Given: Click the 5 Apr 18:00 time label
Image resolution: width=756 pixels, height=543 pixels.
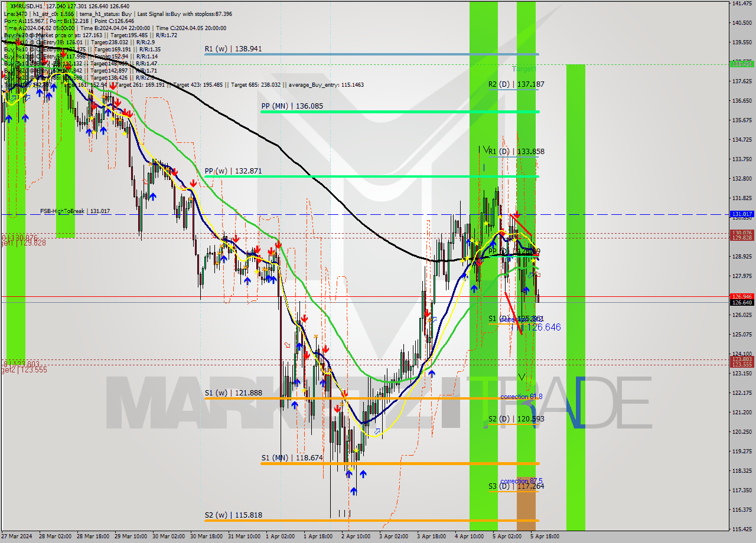Looking at the screenshot, I should tap(545, 537).
